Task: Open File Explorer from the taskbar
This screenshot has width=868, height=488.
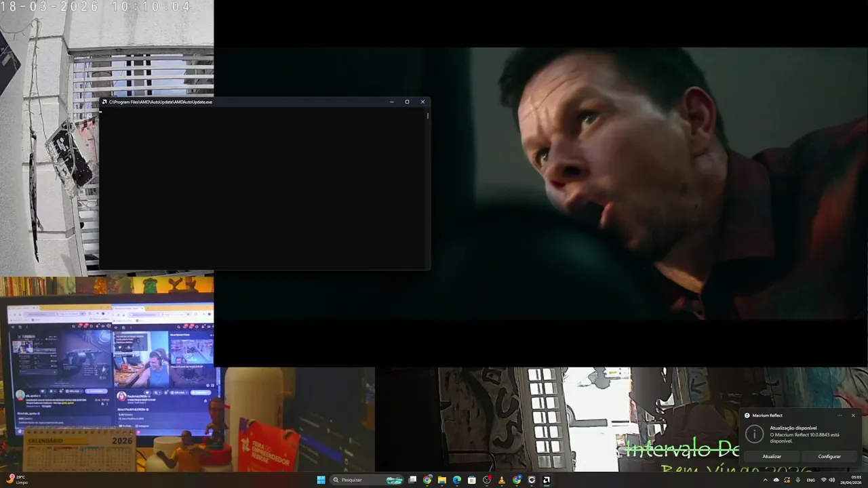Action: (442, 480)
